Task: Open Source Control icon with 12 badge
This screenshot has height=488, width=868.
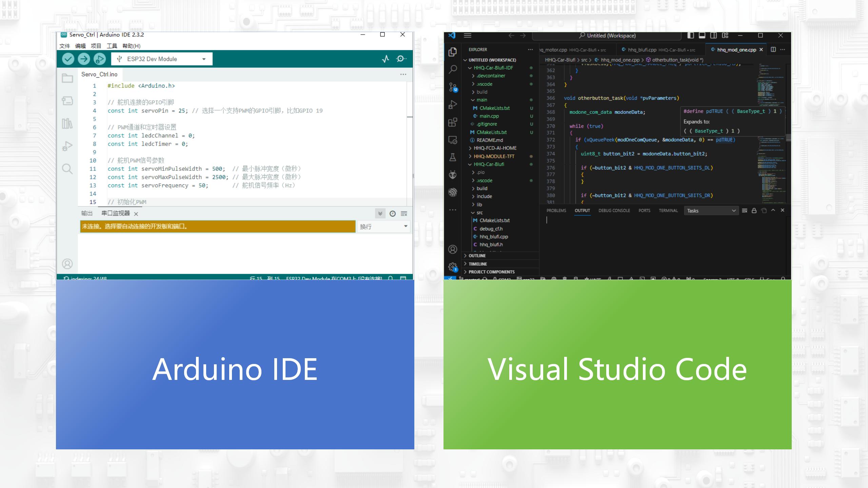Action: 453,87
